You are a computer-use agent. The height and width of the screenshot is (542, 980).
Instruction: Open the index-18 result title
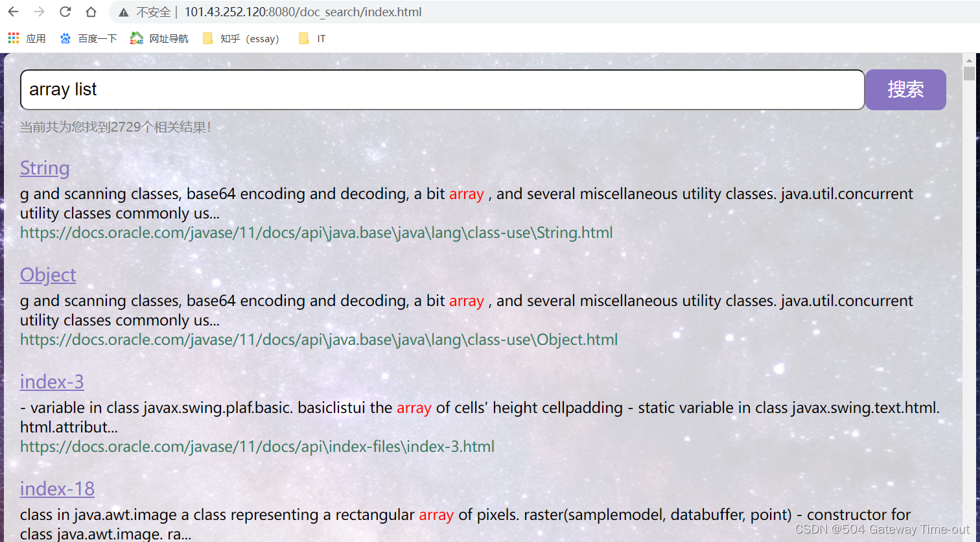[57, 489]
